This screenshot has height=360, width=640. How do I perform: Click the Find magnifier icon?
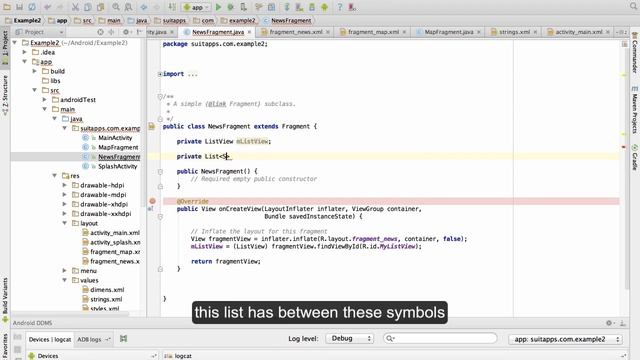tap(116, 7)
